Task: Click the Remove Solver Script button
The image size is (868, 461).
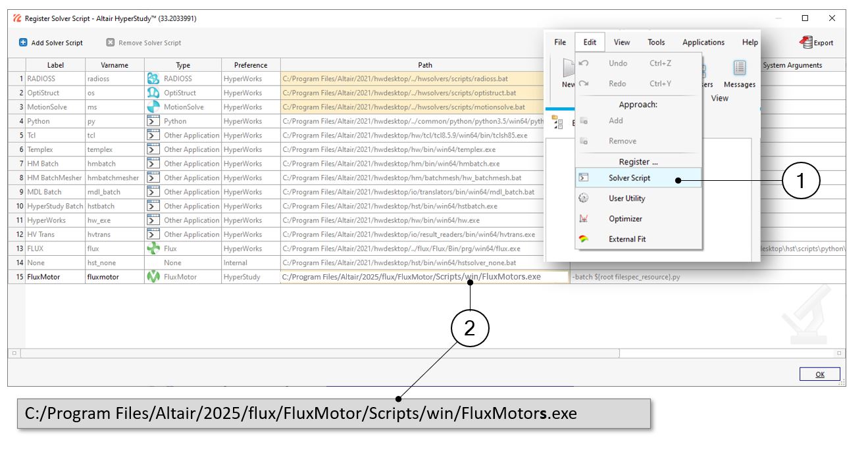Action: point(143,43)
